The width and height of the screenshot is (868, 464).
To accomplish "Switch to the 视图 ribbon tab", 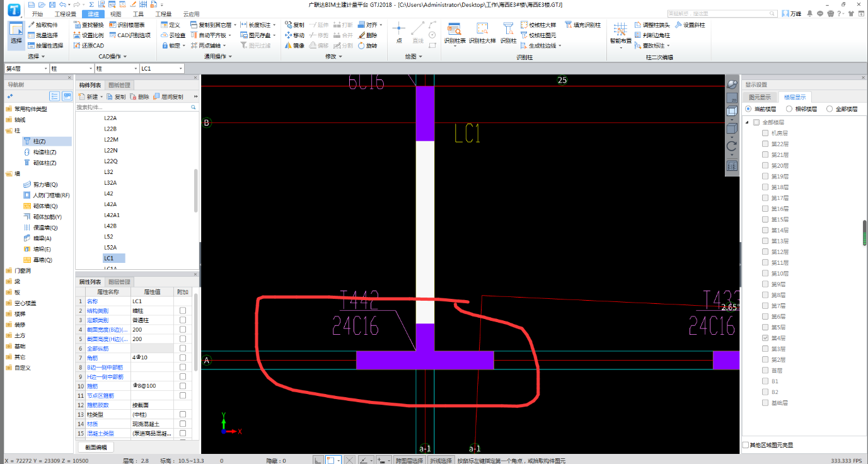I will pos(115,14).
